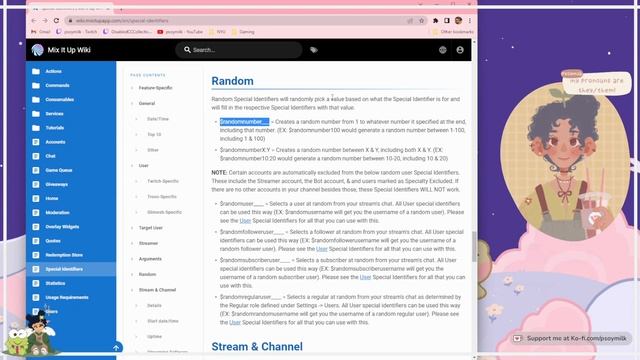Jump to Start date/time in page contents
Screen dimensions: 640x360
point(163,321)
